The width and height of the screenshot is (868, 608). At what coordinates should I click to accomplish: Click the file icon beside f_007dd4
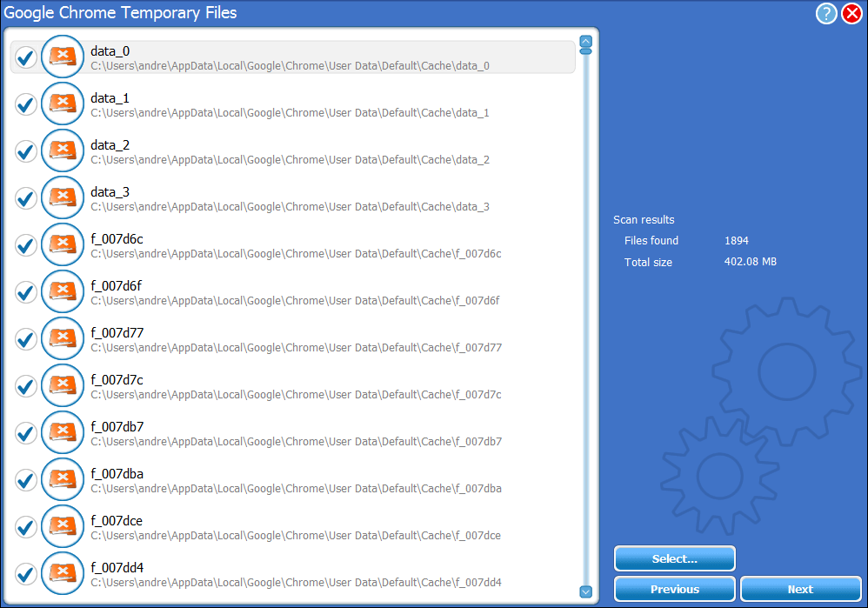point(63,573)
